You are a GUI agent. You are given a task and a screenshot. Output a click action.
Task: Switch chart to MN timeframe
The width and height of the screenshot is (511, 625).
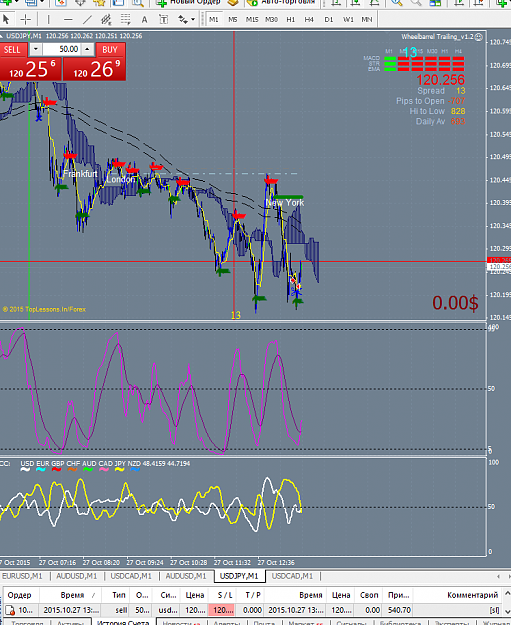click(367, 19)
